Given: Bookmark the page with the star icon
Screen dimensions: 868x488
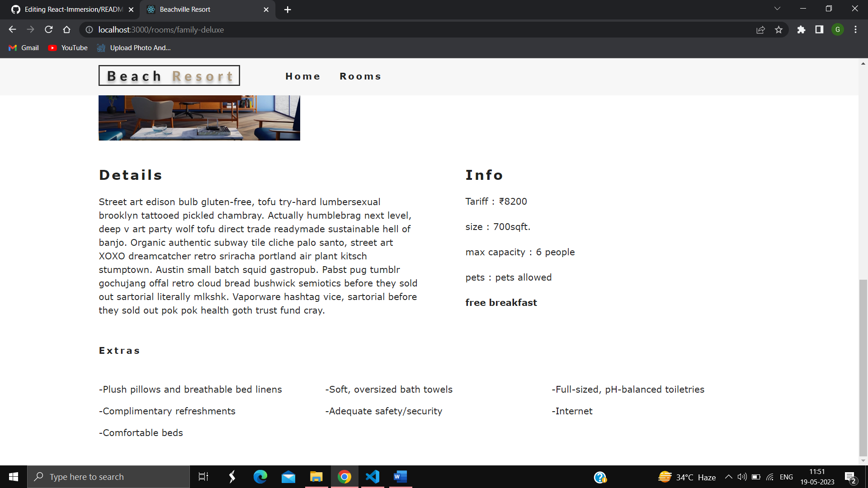Looking at the screenshot, I should click(x=778, y=29).
